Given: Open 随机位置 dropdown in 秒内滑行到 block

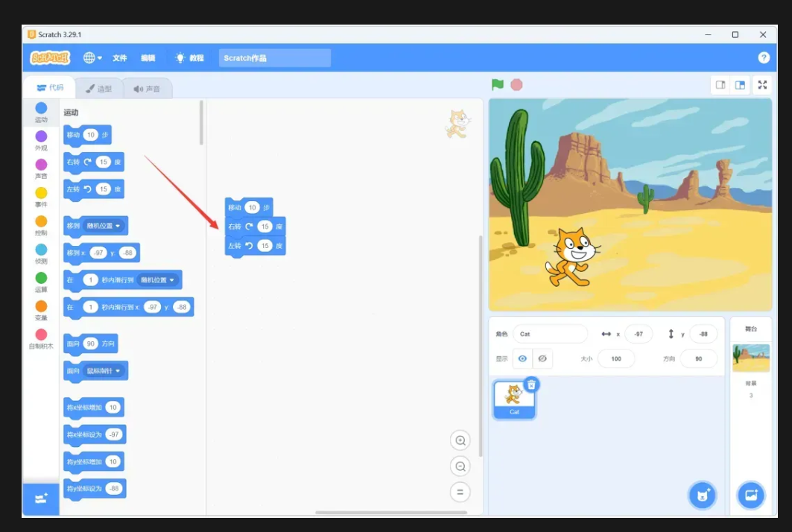Looking at the screenshot, I should pos(158,280).
